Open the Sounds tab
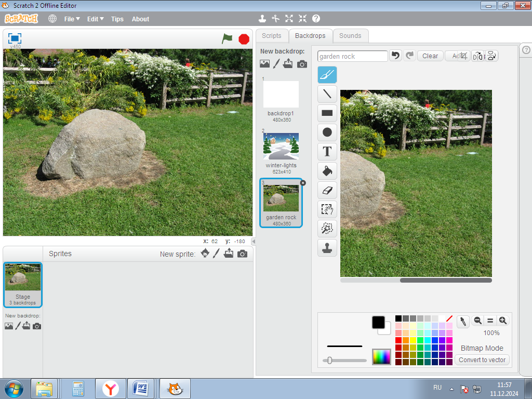532x399 pixels. pyautogui.click(x=350, y=36)
